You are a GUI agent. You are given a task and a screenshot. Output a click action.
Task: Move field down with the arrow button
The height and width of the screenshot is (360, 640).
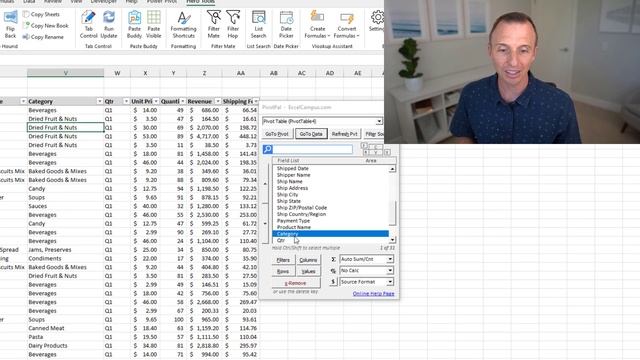point(265,223)
